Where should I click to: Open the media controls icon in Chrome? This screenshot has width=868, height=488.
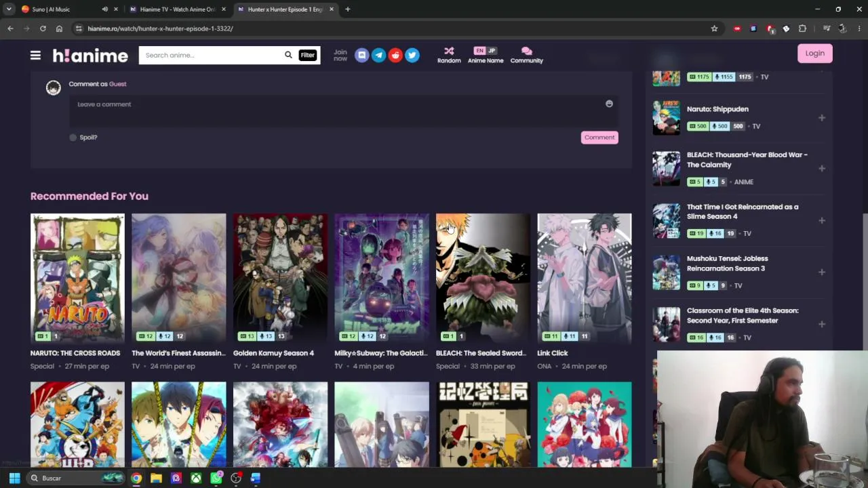[x=826, y=28]
